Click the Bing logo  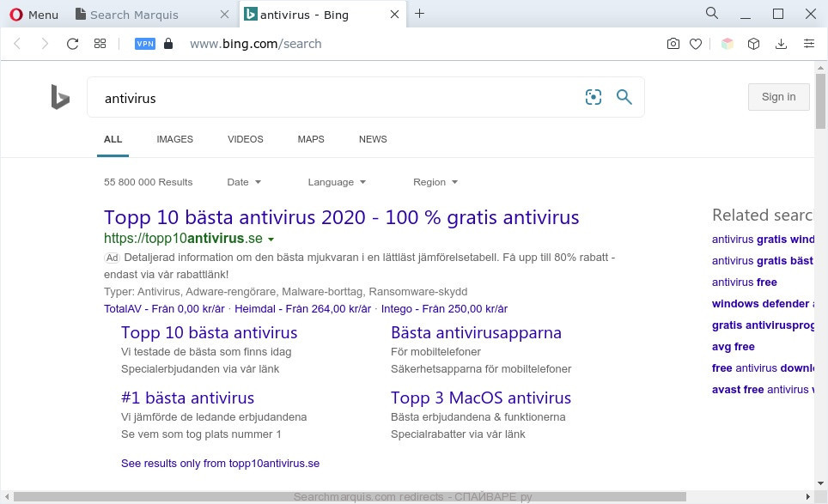(x=60, y=97)
